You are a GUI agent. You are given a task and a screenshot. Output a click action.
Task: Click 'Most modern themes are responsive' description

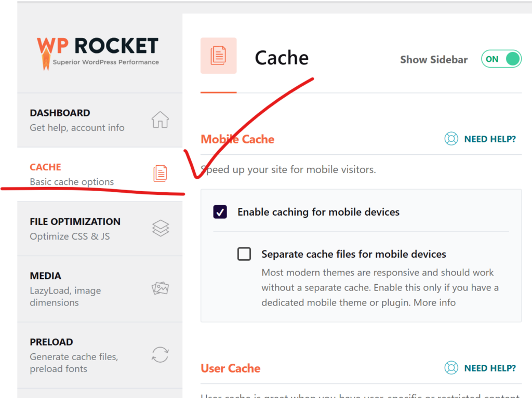pyautogui.click(x=380, y=287)
